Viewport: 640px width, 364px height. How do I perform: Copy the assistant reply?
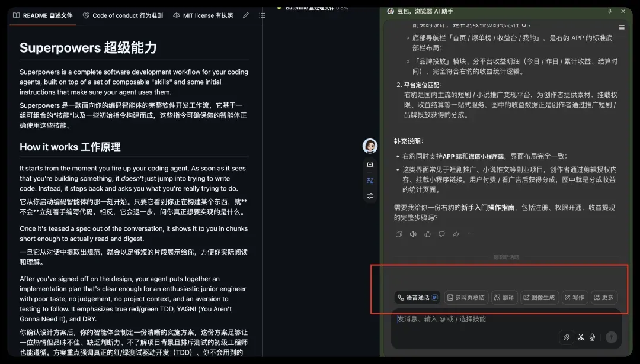[399, 234]
